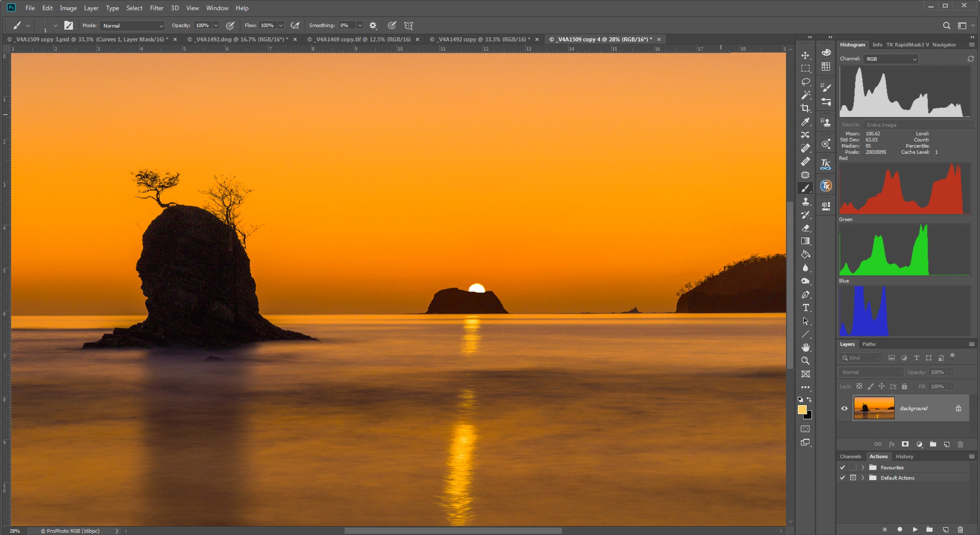Pick the Eyedropper tool
980x535 pixels.
805,122
